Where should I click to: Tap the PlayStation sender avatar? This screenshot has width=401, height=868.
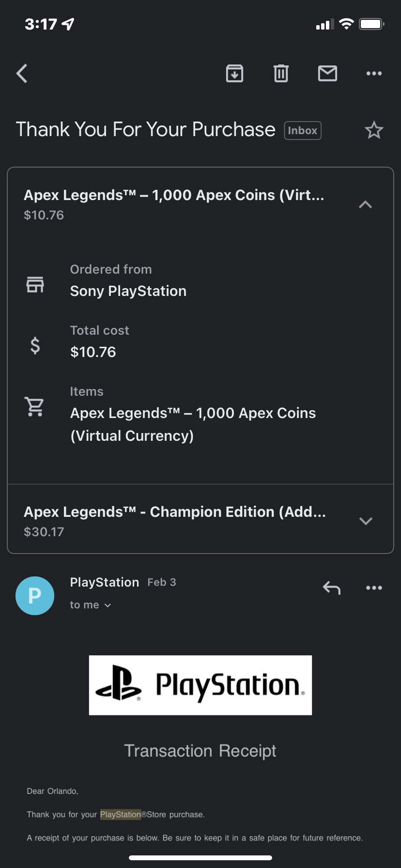click(x=35, y=596)
